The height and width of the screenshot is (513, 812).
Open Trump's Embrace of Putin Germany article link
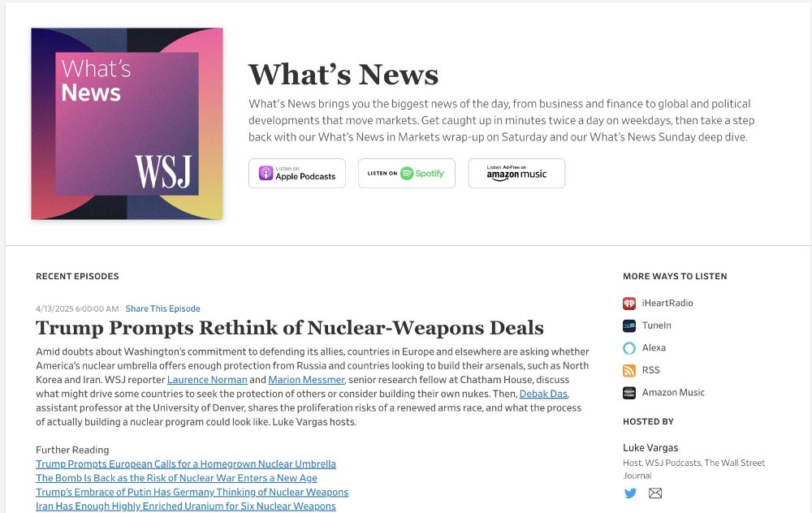pos(192,492)
